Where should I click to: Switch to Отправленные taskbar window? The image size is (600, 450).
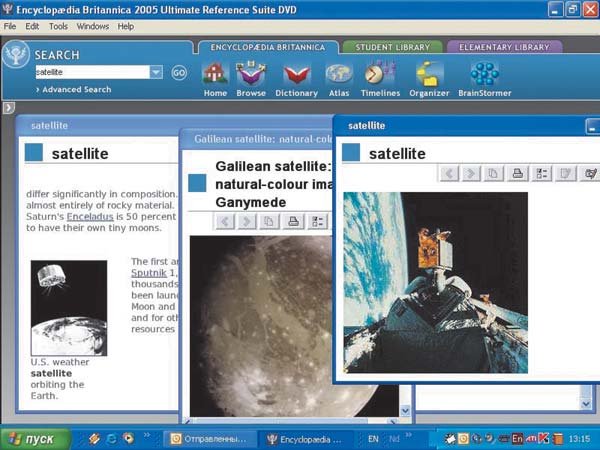[208, 439]
